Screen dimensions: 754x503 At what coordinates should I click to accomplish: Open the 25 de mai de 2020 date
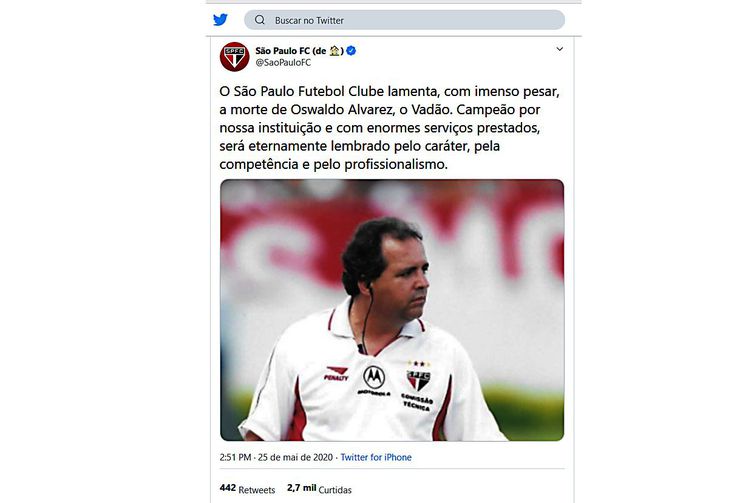tap(295, 457)
